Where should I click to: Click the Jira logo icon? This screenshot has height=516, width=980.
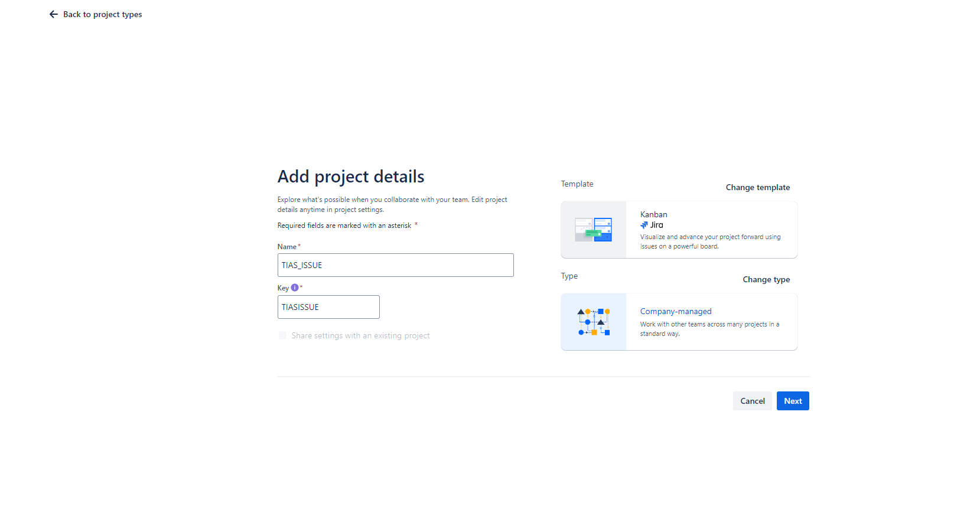point(644,225)
